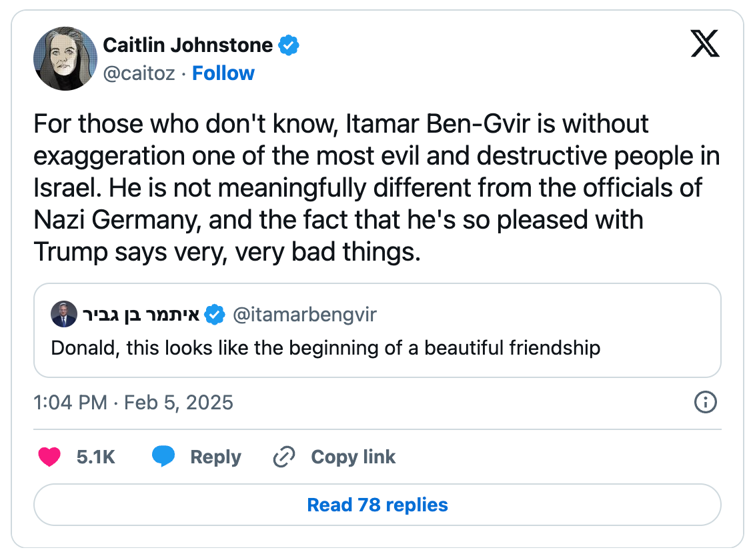751x560 pixels.
Task: Click the quoted tweet's verified badge
Action: pyautogui.click(x=215, y=315)
